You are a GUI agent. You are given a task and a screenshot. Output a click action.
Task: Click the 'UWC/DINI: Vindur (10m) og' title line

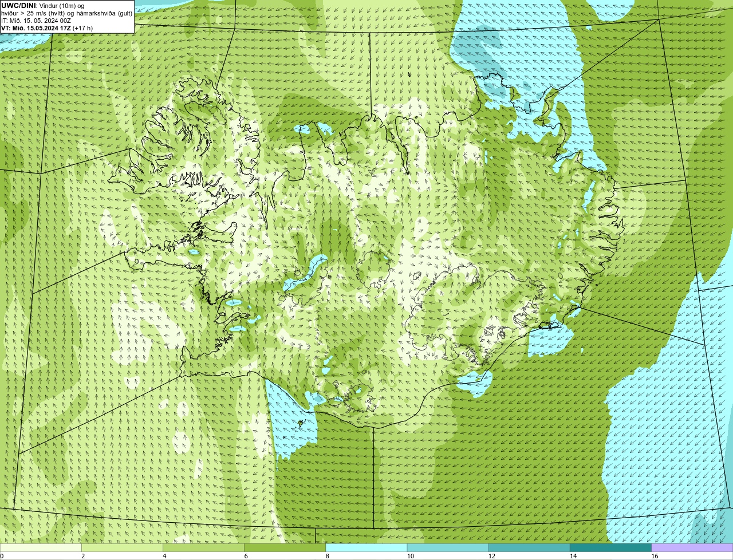click(43, 6)
